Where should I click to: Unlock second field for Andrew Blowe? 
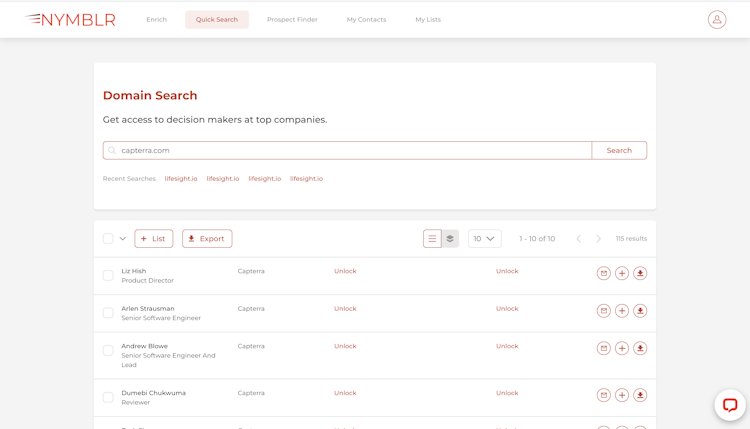(x=507, y=346)
